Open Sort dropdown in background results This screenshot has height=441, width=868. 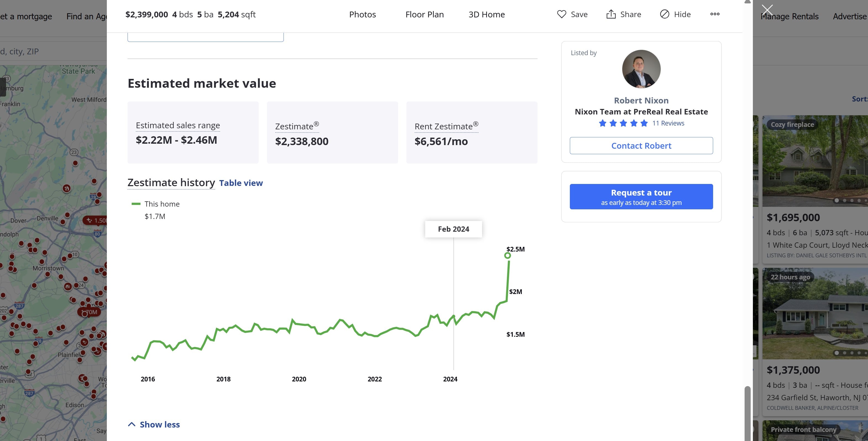click(x=859, y=99)
